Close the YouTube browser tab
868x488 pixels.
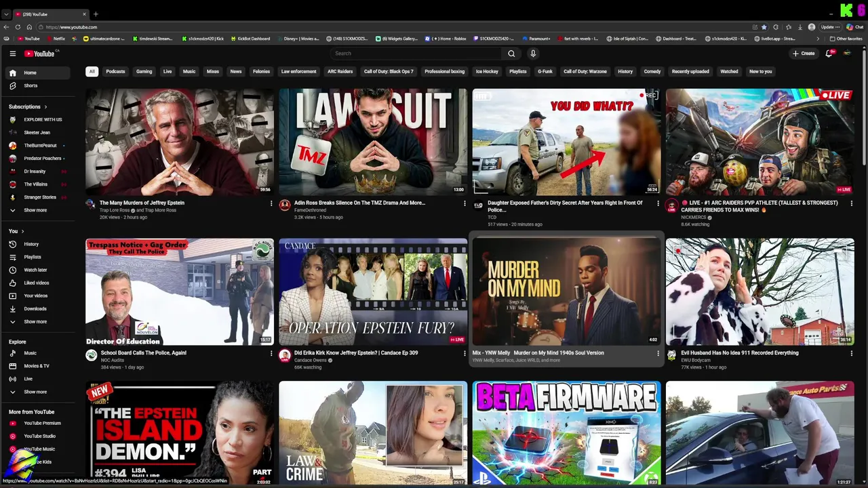(85, 14)
